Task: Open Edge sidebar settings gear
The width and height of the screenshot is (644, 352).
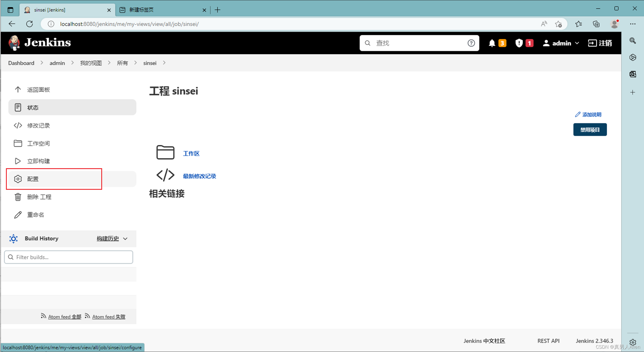Action: tap(633, 342)
